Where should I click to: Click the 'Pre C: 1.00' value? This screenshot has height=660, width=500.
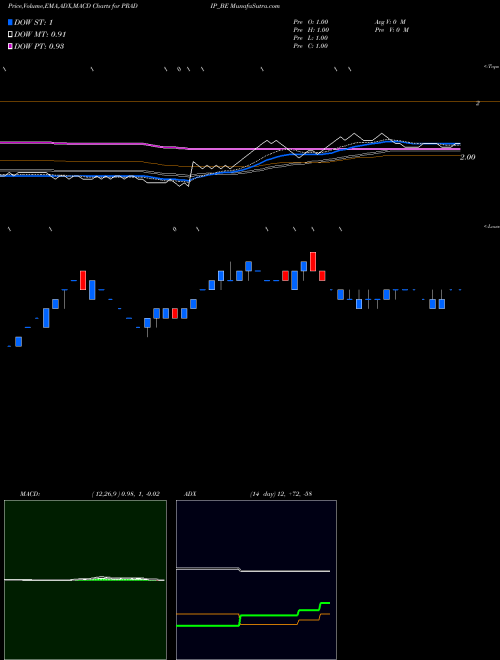pyautogui.click(x=311, y=46)
